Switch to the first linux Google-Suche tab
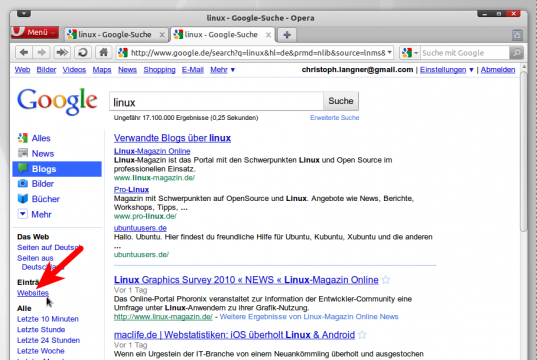This screenshot has height=360, width=537. tap(116, 35)
